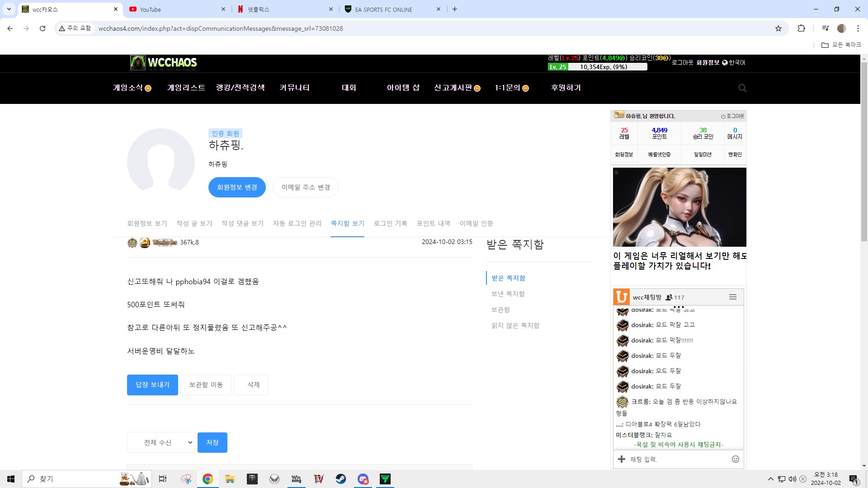This screenshot has width=868, height=488.
Task: Open Steam from the taskbar
Action: pos(340,479)
